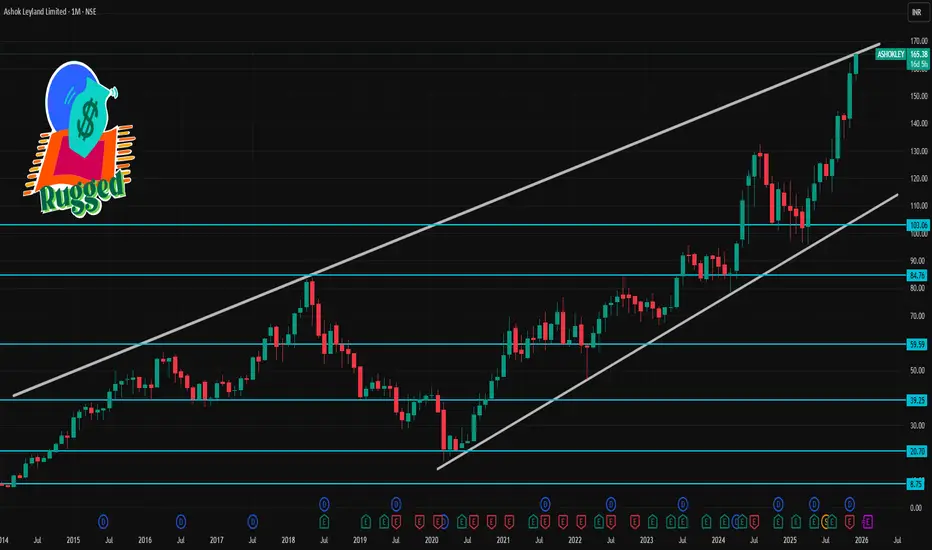
Task: Click the 2026 label on time axis
Action: pos(861,540)
